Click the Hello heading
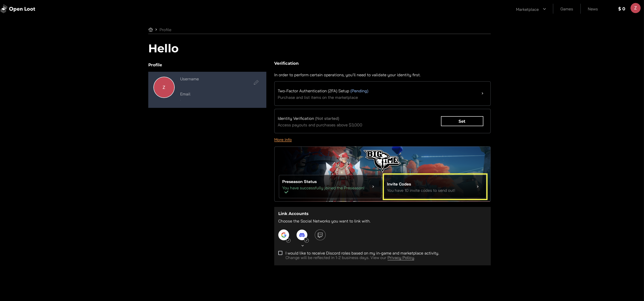 (x=163, y=48)
